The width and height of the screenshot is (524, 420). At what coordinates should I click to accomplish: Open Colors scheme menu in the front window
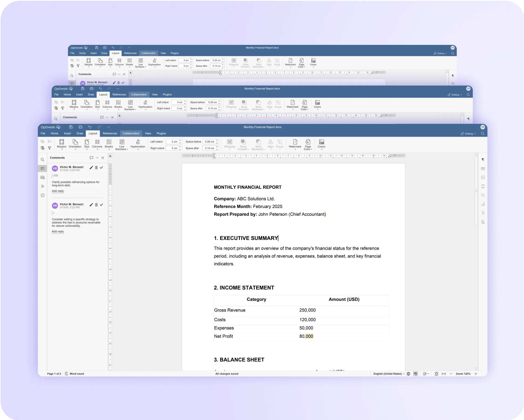[x=321, y=144]
